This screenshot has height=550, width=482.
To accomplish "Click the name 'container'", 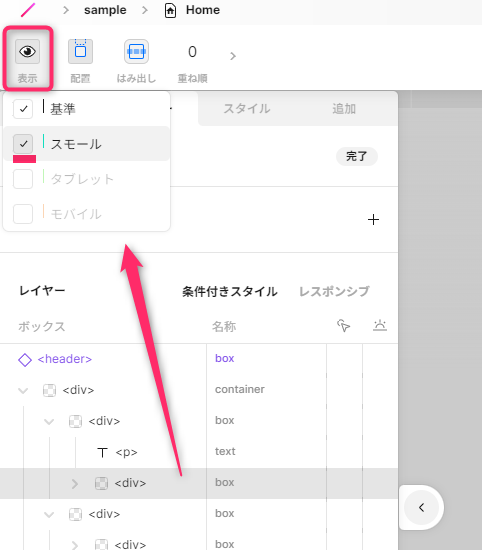I will (x=240, y=389).
